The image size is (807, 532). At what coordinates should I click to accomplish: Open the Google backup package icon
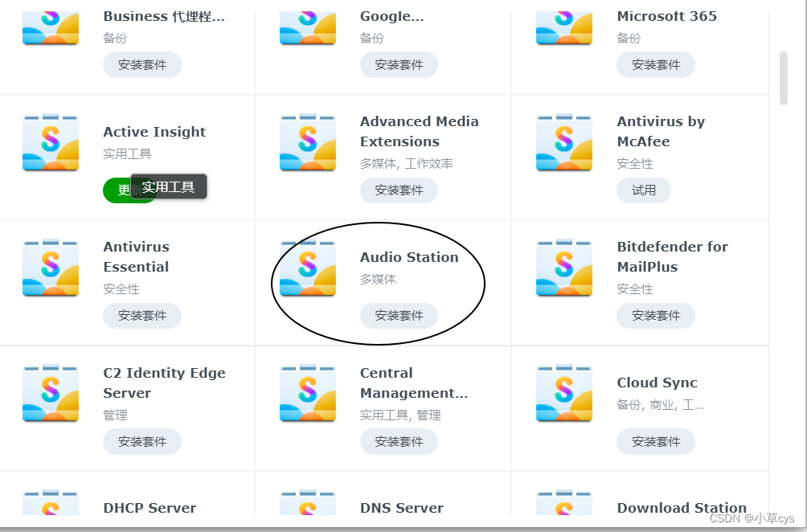(x=308, y=28)
